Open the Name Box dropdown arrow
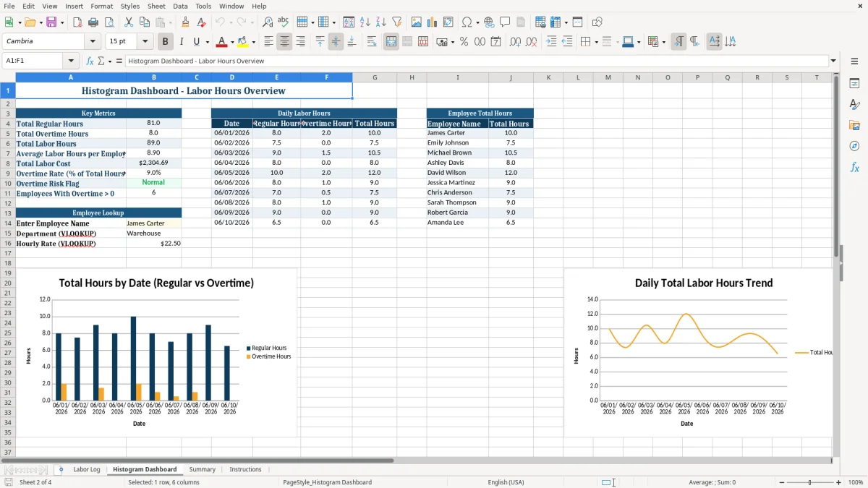The height and width of the screenshot is (488, 868). point(71,61)
